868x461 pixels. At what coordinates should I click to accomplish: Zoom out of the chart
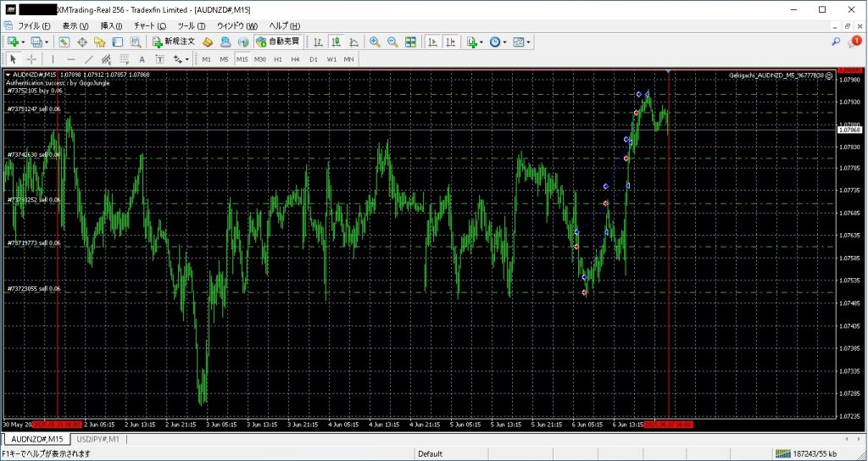pyautogui.click(x=392, y=42)
